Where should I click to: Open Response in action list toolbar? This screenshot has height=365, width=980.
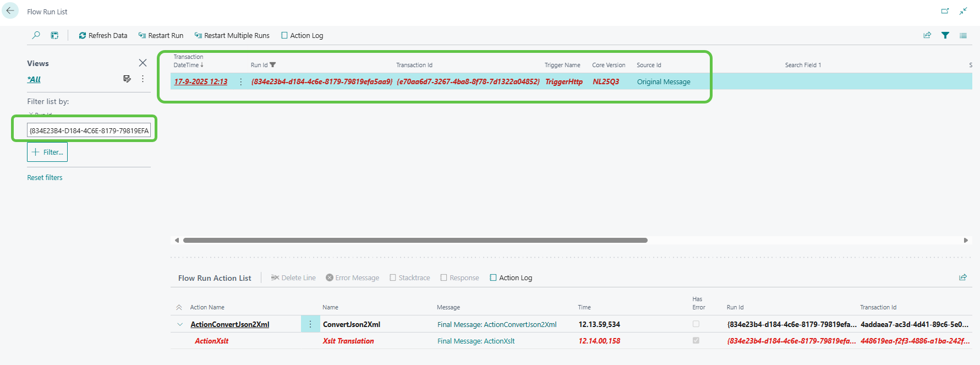pyautogui.click(x=460, y=277)
